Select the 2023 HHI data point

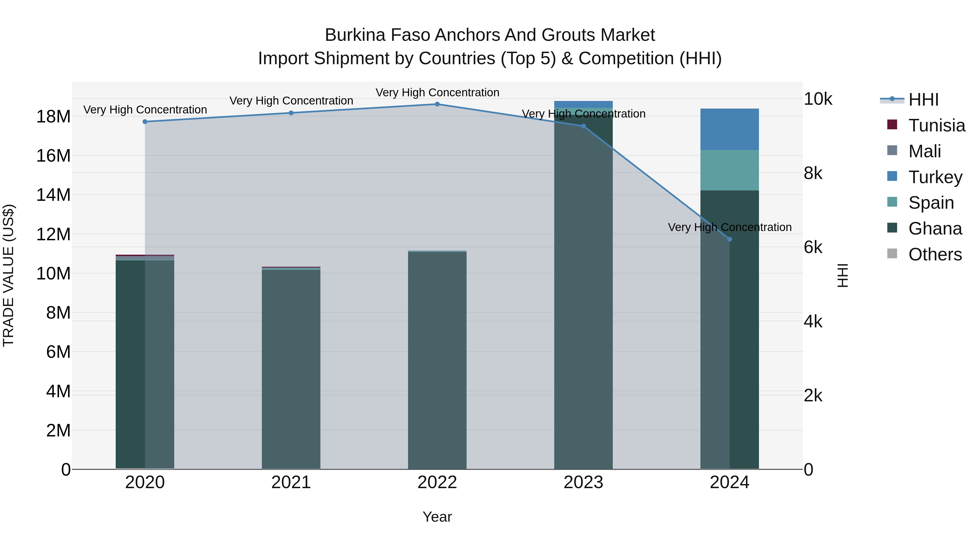[583, 126]
